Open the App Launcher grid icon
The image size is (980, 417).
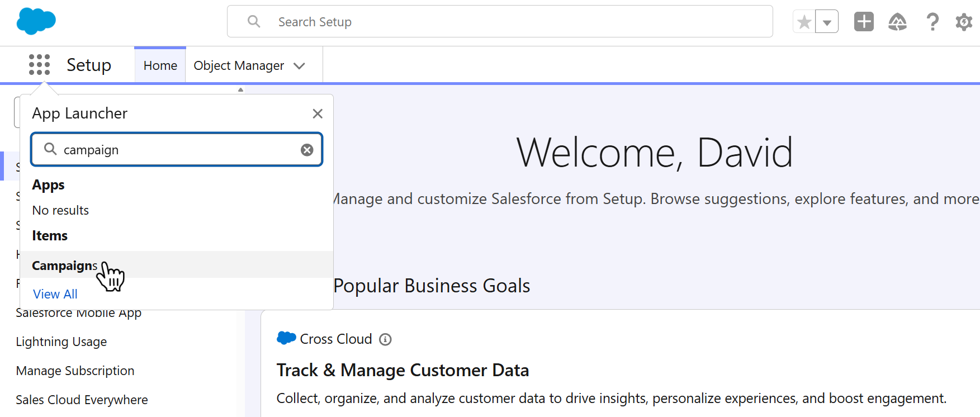(x=39, y=65)
